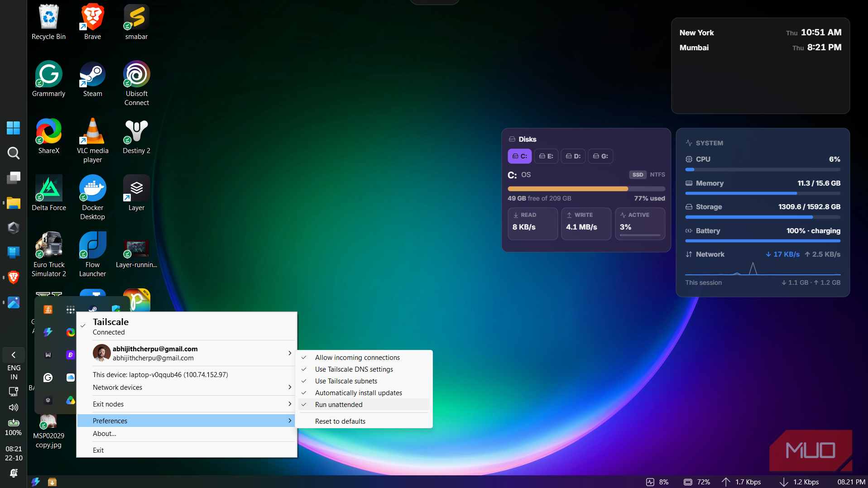This screenshot has width=868, height=488.
Task: Select the G: disk tab
Action: pos(600,156)
